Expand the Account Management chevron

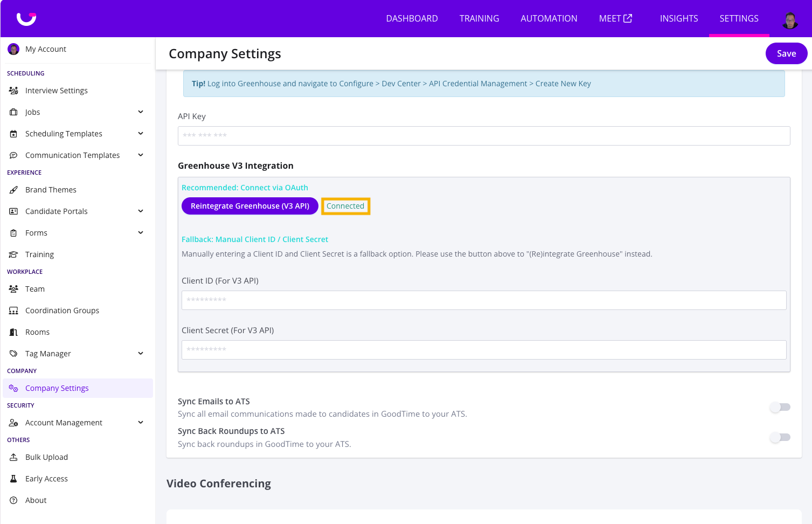(x=141, y=423)
